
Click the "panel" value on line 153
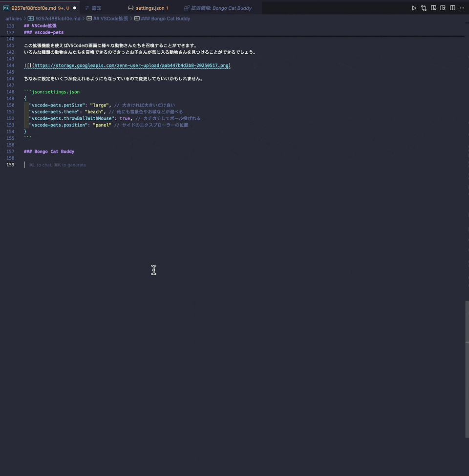tap(102, 126)
